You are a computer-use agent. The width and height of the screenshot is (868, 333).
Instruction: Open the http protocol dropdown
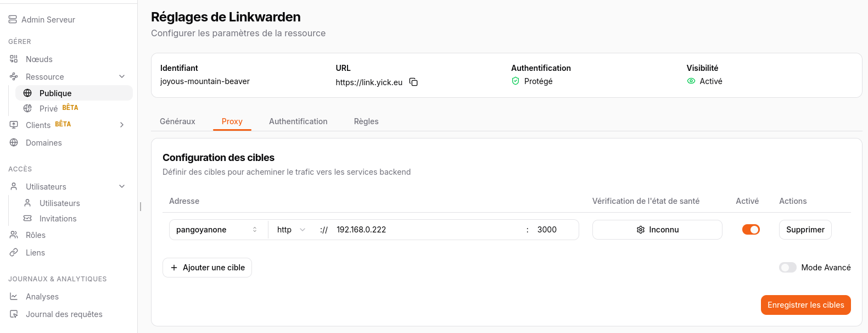[291, 230]
